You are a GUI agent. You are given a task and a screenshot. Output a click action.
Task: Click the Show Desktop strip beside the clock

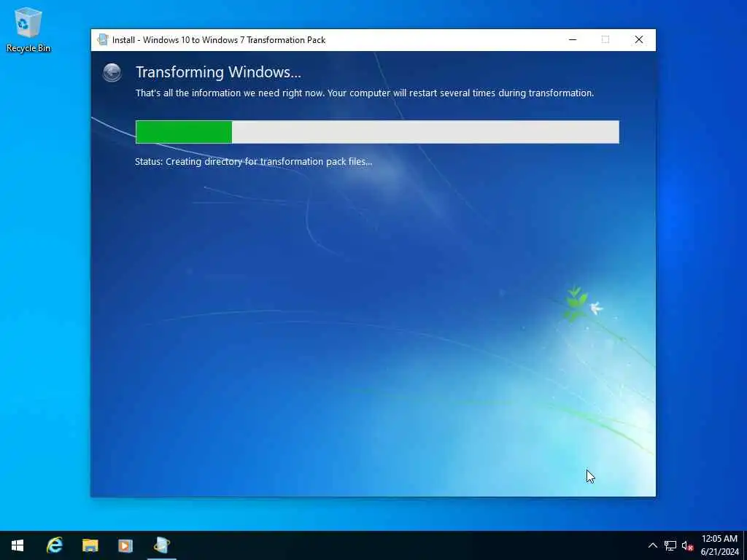tap(745, 545)
